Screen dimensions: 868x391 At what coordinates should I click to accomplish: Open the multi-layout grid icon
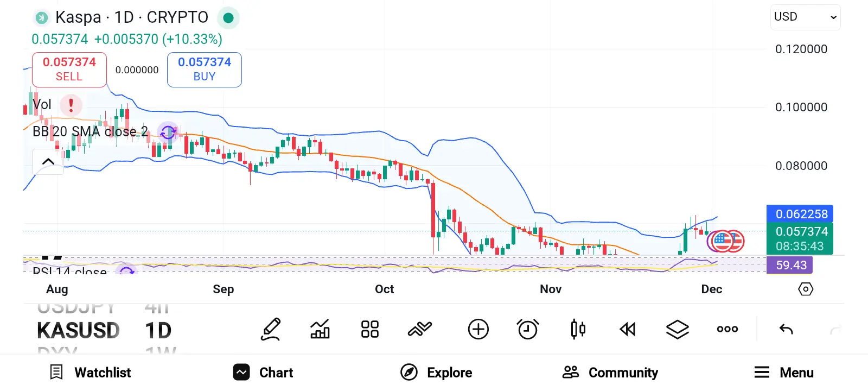369,329
